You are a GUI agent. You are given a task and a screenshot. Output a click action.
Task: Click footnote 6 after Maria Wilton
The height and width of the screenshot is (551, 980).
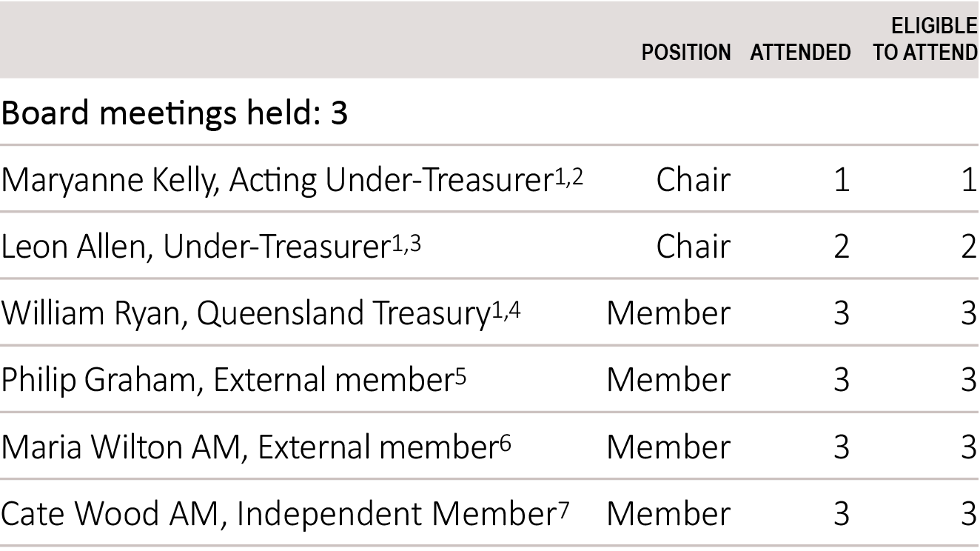point(505,444)
